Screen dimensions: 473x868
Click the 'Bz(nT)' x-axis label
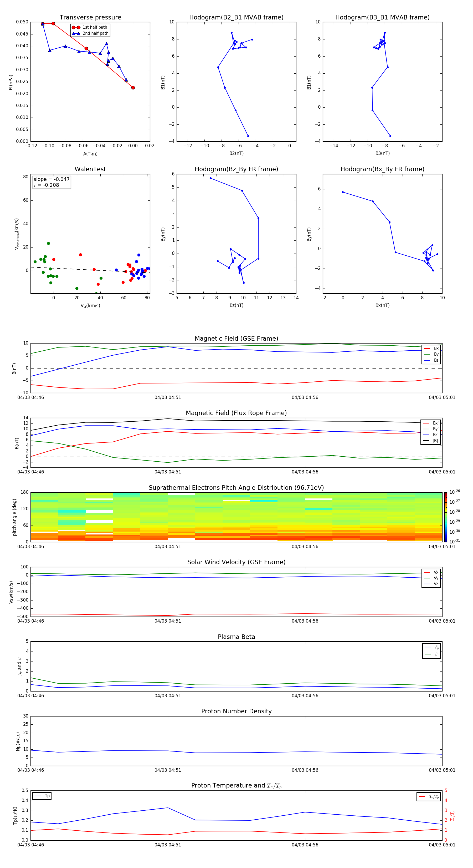(236, 305)
